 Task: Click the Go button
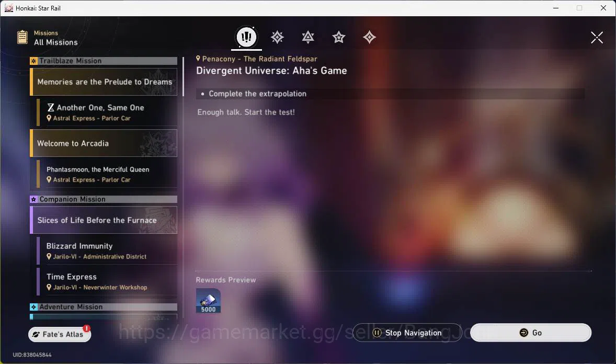coord(531,333)
